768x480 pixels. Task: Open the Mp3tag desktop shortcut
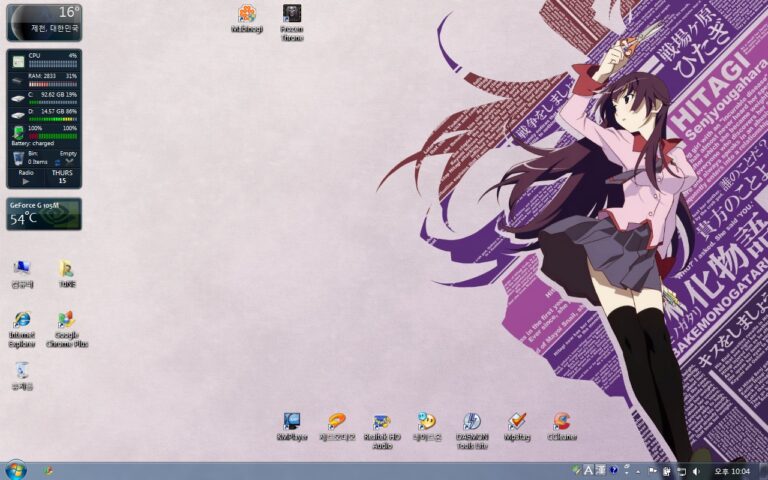tap(517, 426)
